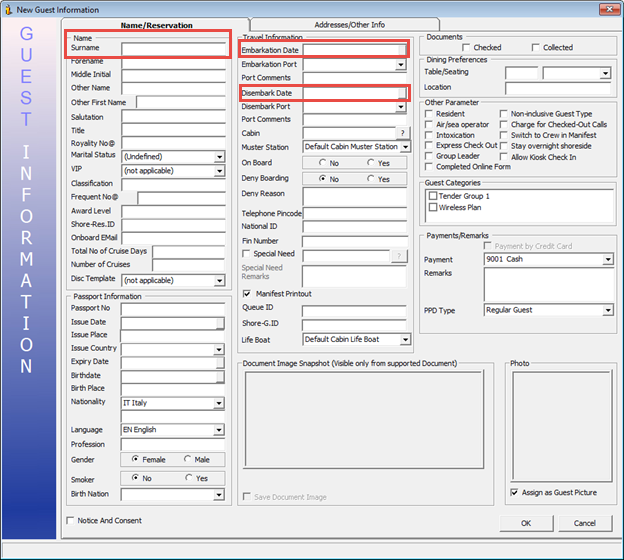Image resolution: width=624 pixels, height=560 pixels.
Task: Focus the Passport No field
Action: tap(173, 309)
